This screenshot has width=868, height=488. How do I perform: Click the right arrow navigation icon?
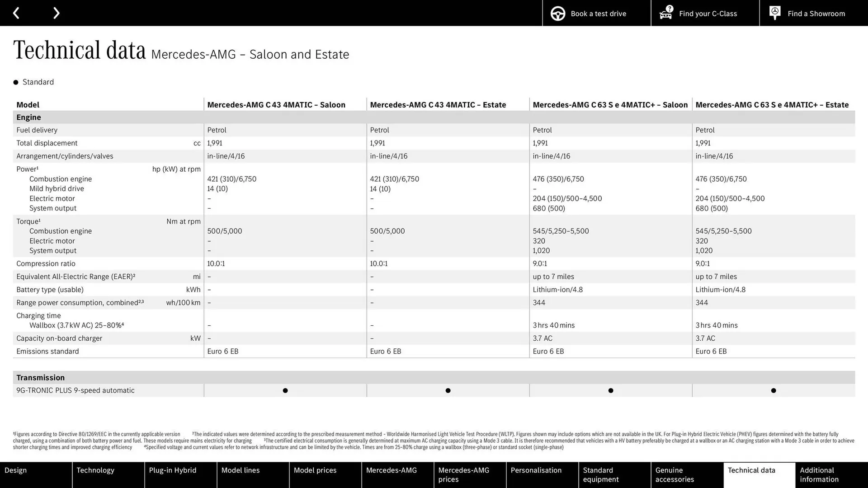[56, 13]
